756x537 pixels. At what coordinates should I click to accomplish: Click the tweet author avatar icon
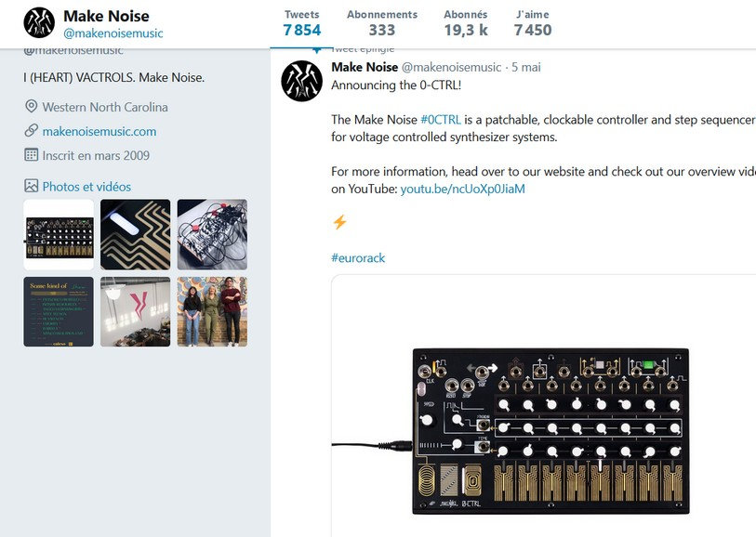tap(301, 81)
